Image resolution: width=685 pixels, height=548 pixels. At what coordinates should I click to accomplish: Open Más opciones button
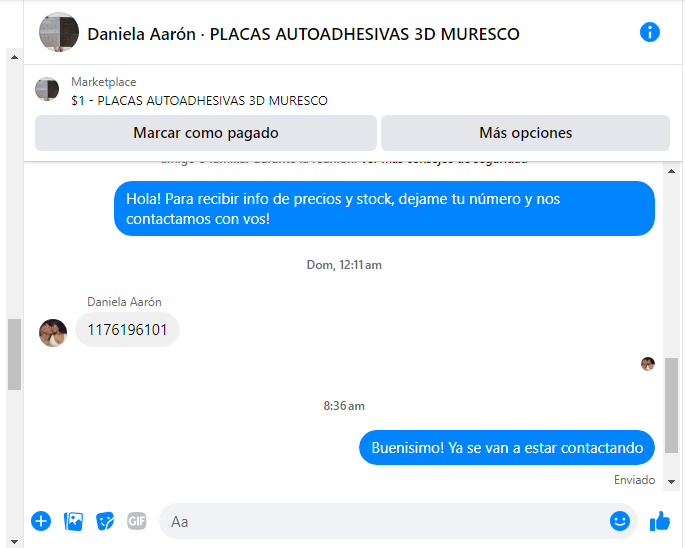pos(525,133)
